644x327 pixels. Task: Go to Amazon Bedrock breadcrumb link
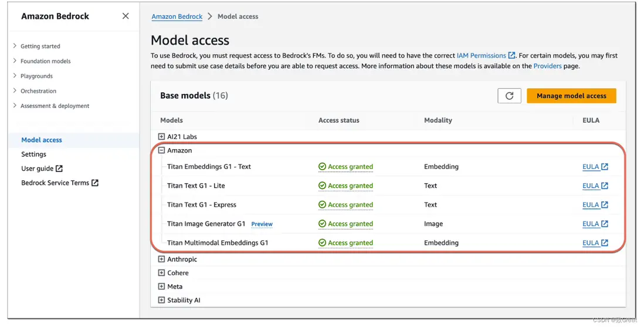(x=177, y=16)
